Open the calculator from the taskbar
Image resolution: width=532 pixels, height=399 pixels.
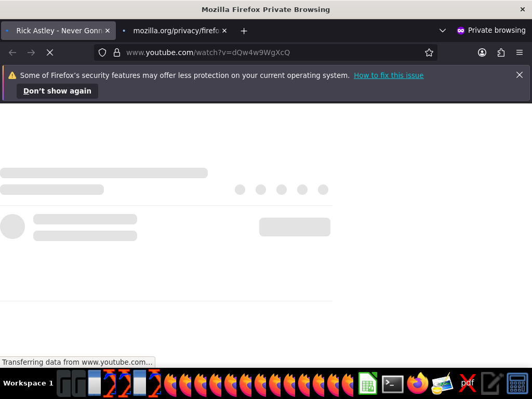coord(517,383)
